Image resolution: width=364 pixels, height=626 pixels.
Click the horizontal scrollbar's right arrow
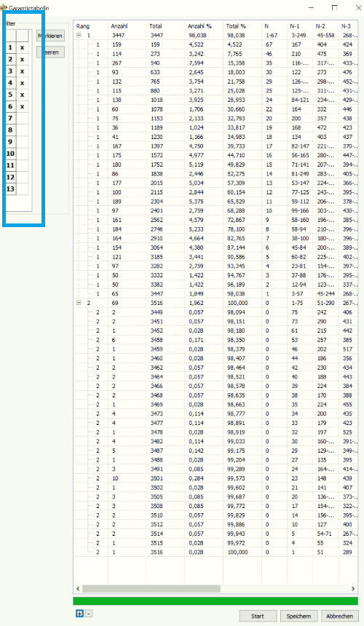click(x=353, y=588)
